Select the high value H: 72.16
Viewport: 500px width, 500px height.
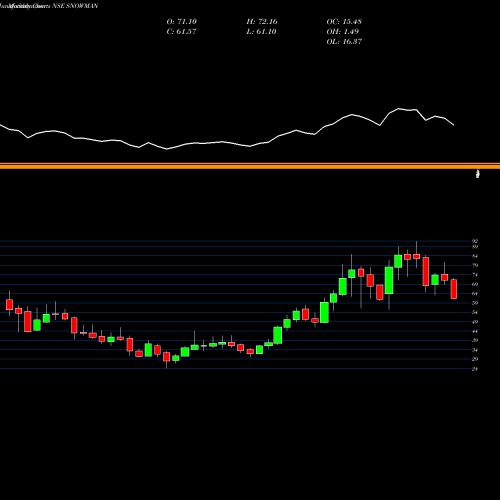[262, 22]
